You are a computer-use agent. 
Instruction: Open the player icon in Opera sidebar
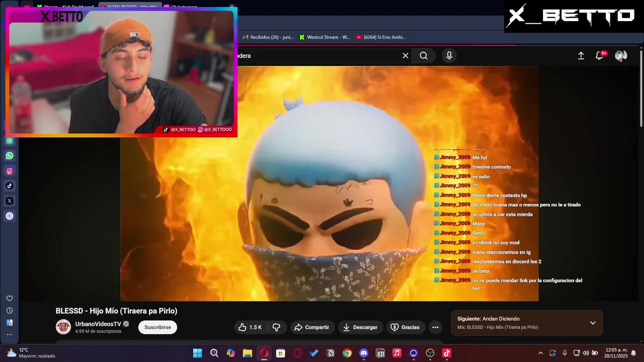click(10, 216)
